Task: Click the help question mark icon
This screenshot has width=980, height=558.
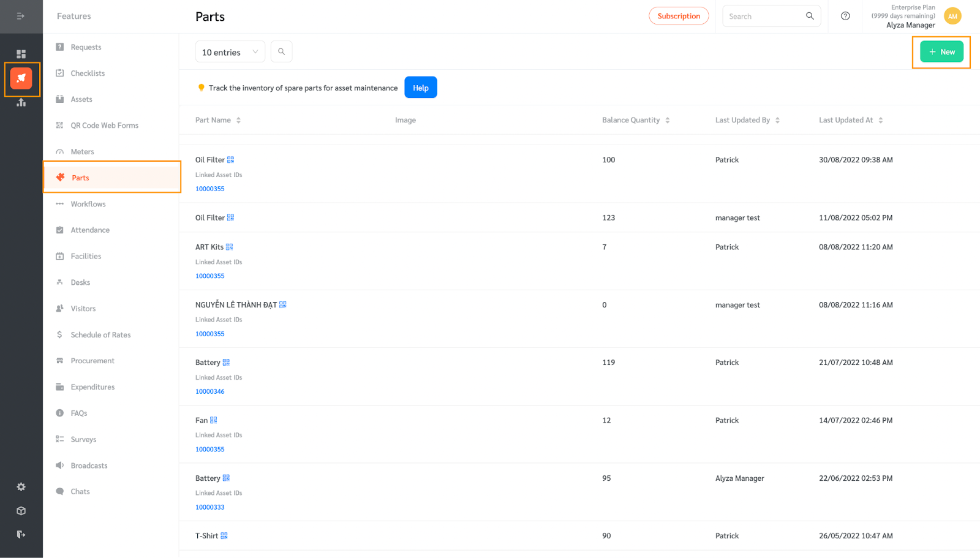Action: coord(845,17)
